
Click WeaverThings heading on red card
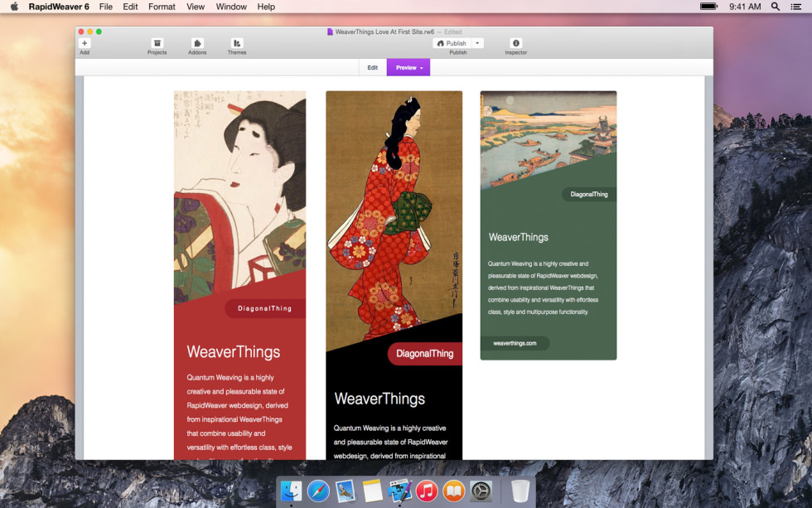coord(234,352)
